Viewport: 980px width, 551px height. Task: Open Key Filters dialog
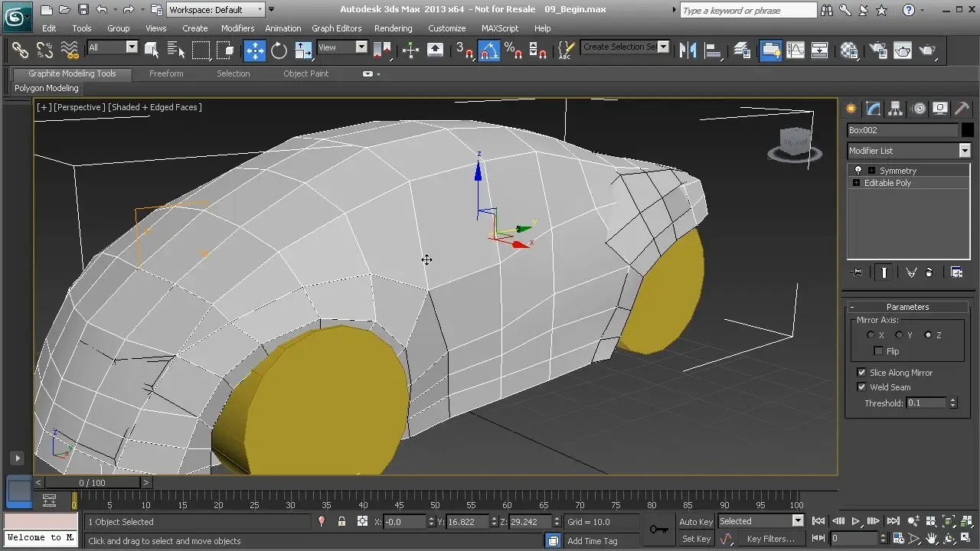(x=770, y=539)
